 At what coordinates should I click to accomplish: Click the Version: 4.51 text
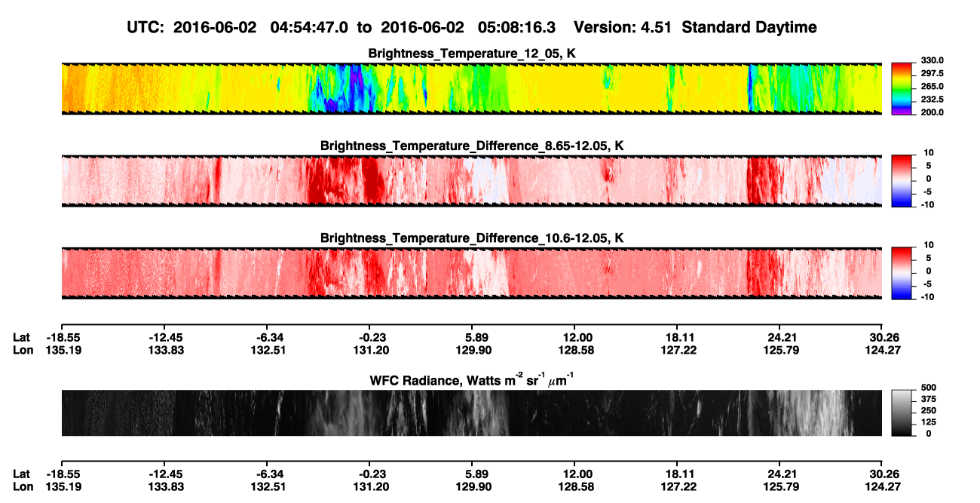[x=622, y=27]
